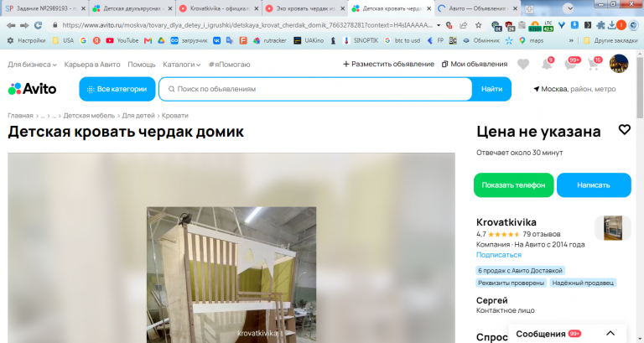Switch to the Эко кровать чердак tab
Image resolution: width=644 pixels, height=343 pixels.
304,8
